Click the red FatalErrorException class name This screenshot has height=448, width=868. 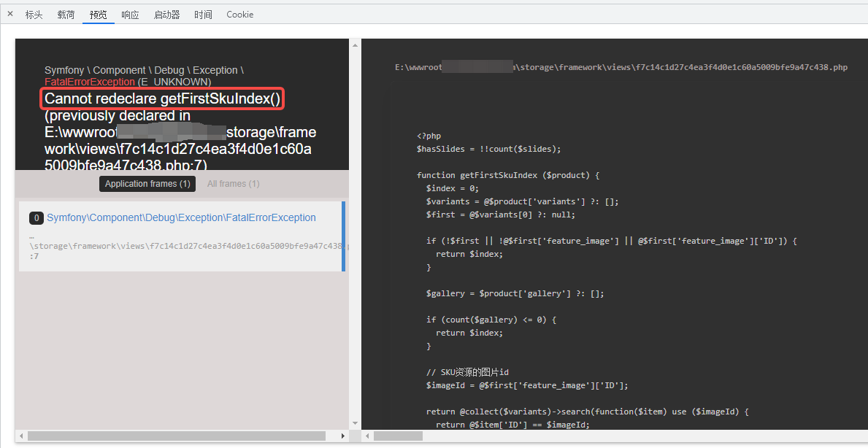click(x=90, y=82)
